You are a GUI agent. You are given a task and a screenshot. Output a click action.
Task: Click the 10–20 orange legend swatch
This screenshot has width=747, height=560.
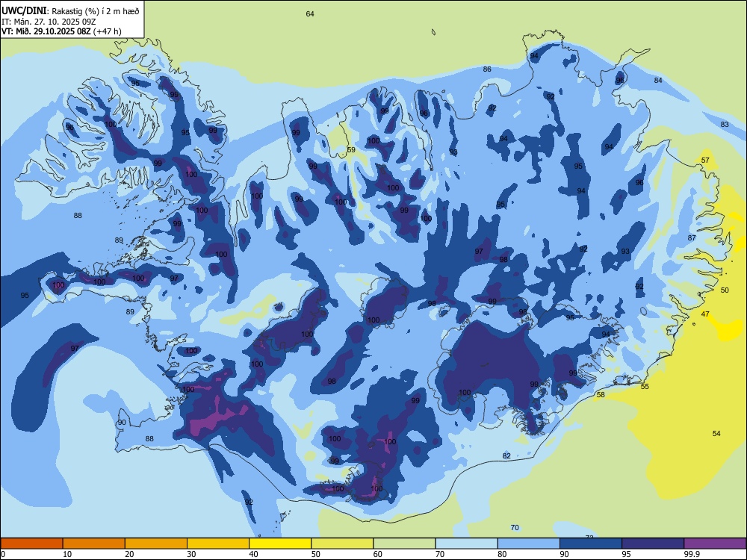coord(94,544)
